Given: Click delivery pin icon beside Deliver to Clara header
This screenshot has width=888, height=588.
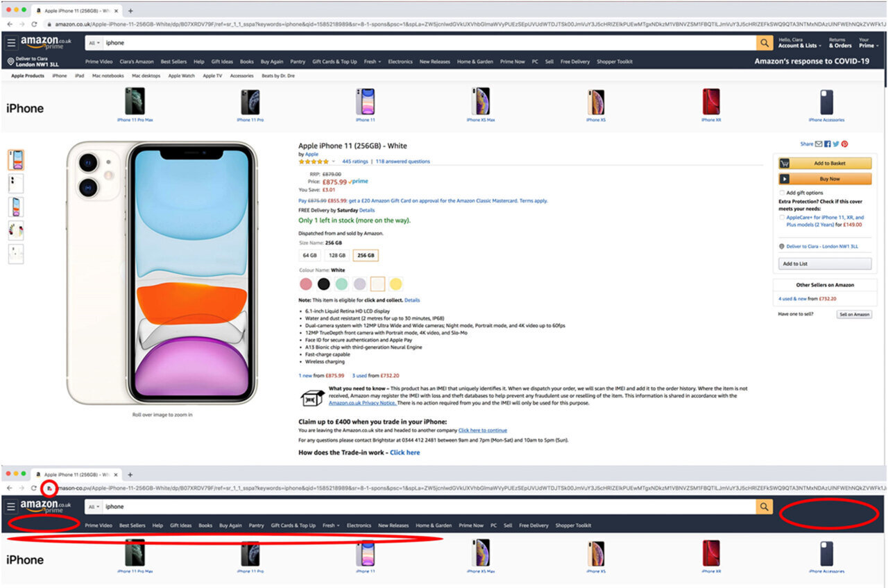Looking at the screenshot, I should pyautogui.click(x=10, y=62).
